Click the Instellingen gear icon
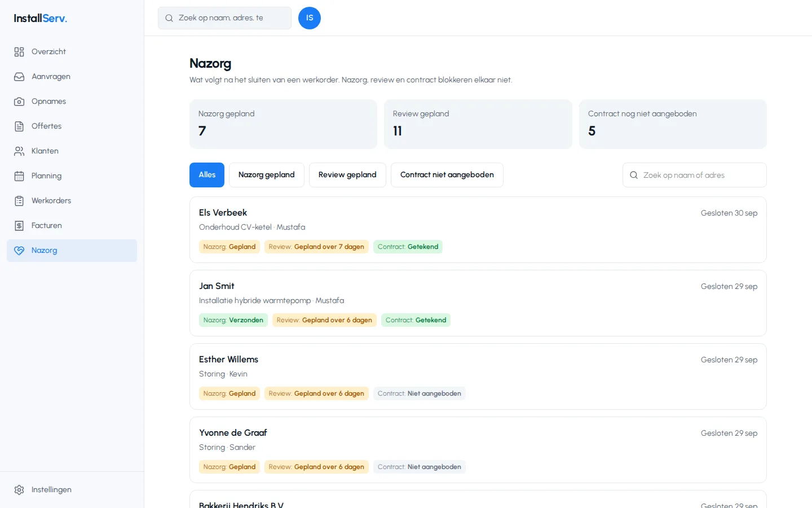 coord(19,490)
